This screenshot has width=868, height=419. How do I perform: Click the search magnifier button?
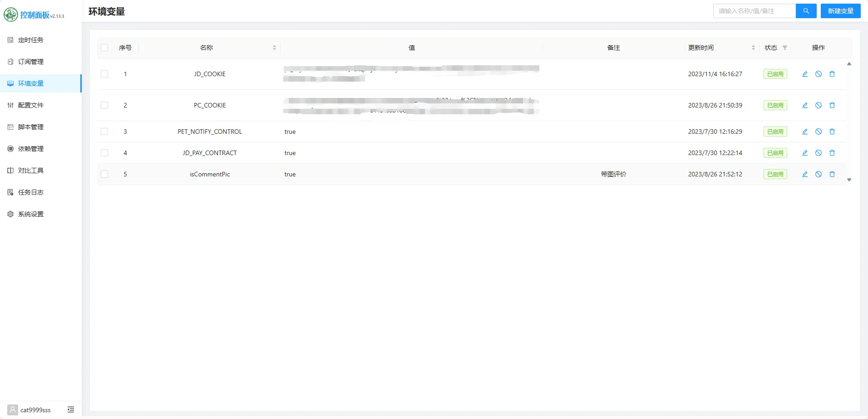[806, 11]
